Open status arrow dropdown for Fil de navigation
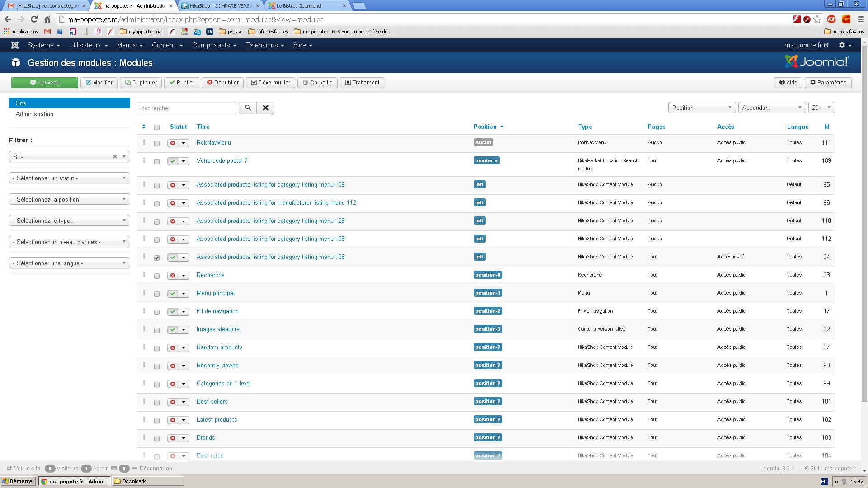 click(184, 312)
